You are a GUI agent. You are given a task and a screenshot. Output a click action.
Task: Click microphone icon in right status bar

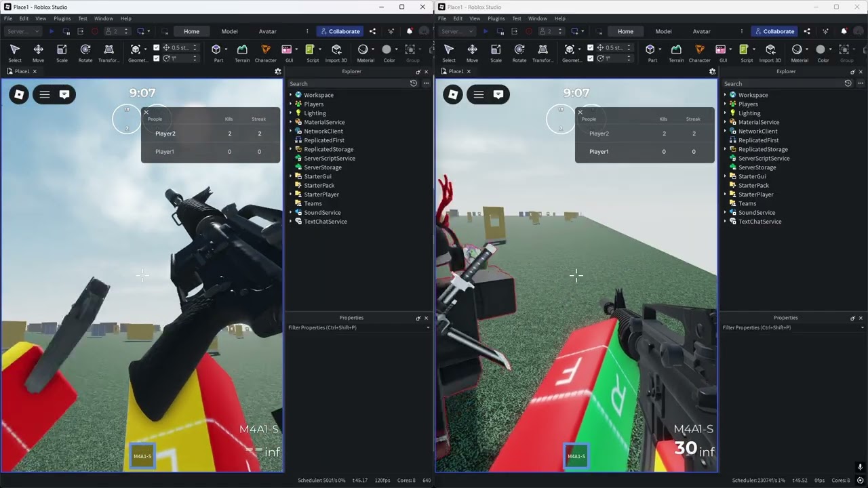[x=860, y=467]
